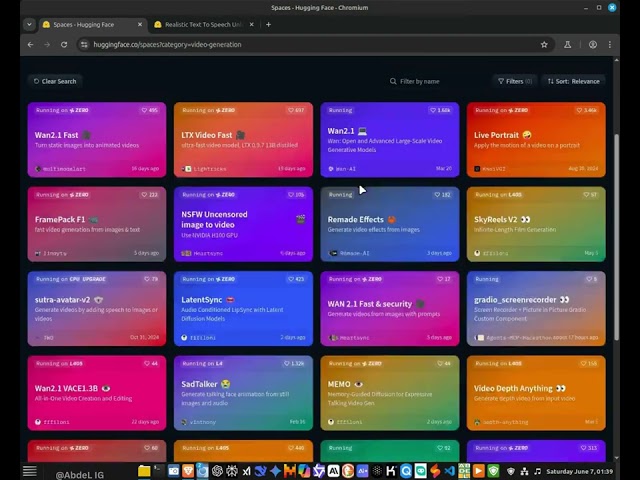Open the FramePack F1 space card
Screen dimensions: 640x480
97,224
